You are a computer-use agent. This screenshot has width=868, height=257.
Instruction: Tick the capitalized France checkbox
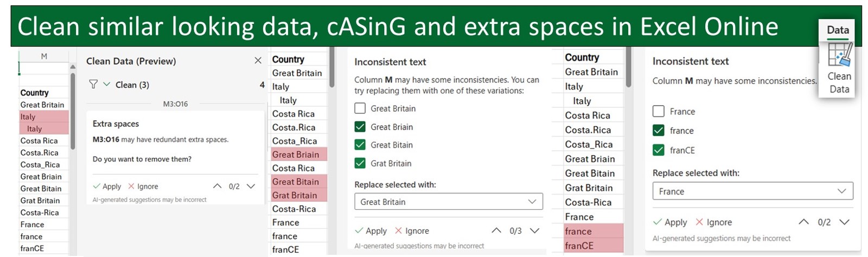pyautogui.click(x=658, y=111)
